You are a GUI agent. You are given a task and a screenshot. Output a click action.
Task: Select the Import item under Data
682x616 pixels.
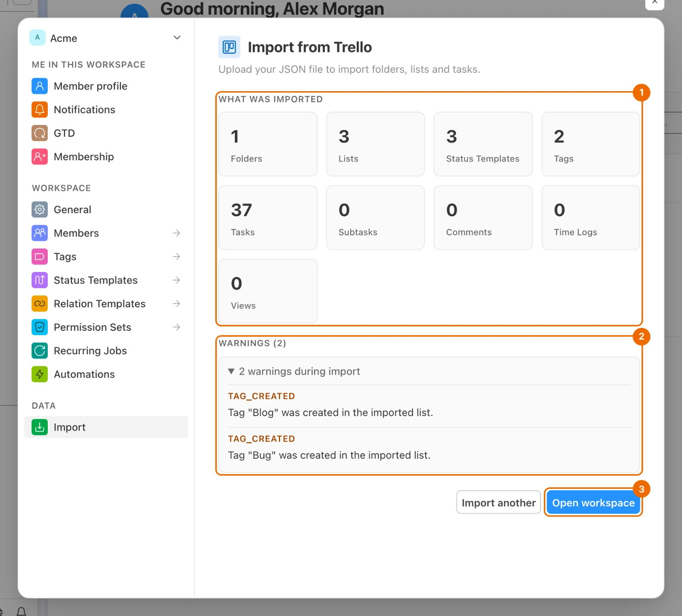click(x=106, y=427)
